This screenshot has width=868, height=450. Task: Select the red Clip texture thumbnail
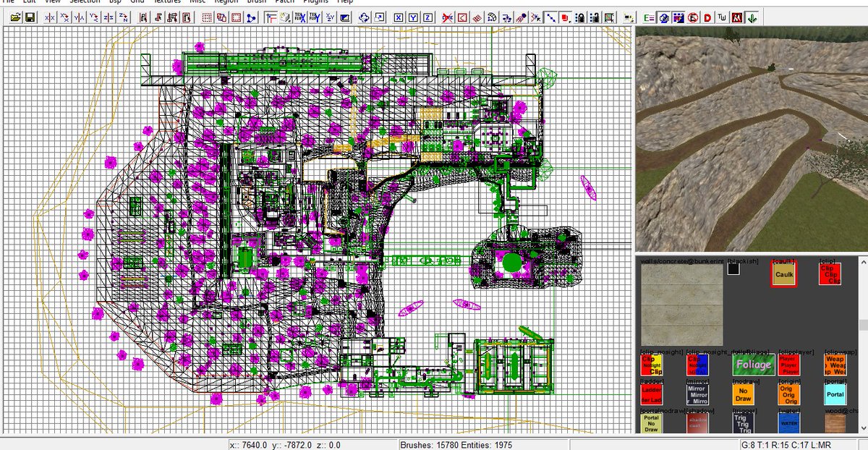click(829, 274)
